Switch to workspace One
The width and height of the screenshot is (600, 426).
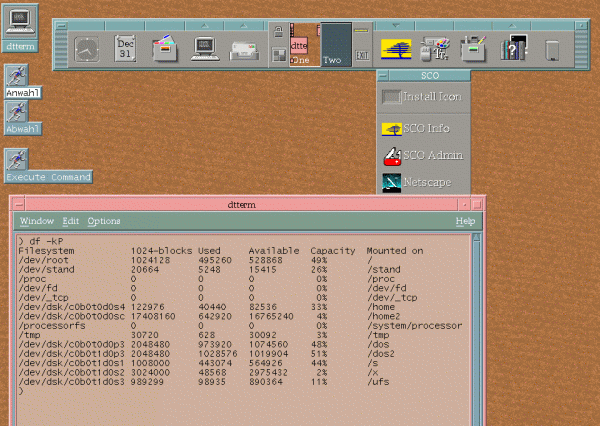click(x=300, y=47)
